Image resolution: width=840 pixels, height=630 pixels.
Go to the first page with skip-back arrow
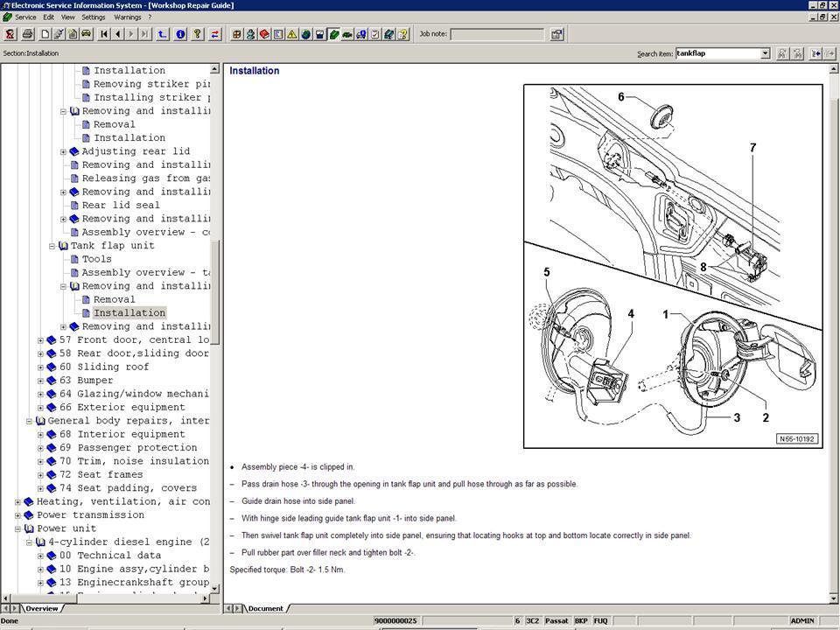(x=104, y=34)
